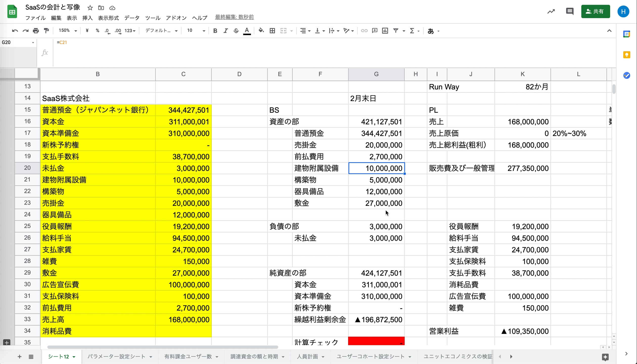Image resolution: width=637 pixels, height=364 pixels.
Task: Insert a comment
Action: point(375,31)
